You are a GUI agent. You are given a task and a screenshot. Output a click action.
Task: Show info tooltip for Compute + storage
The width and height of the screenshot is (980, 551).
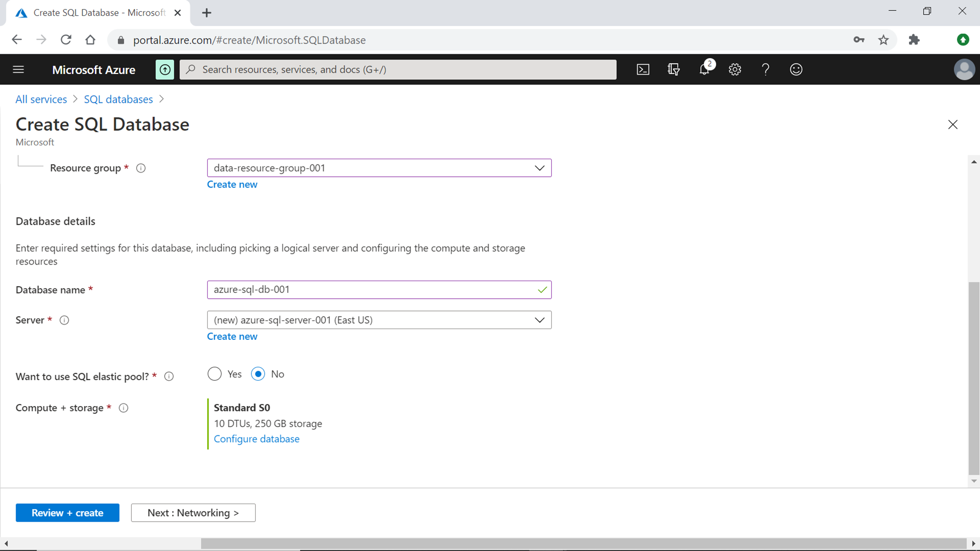pyautogui.click(x=123, y=408)
